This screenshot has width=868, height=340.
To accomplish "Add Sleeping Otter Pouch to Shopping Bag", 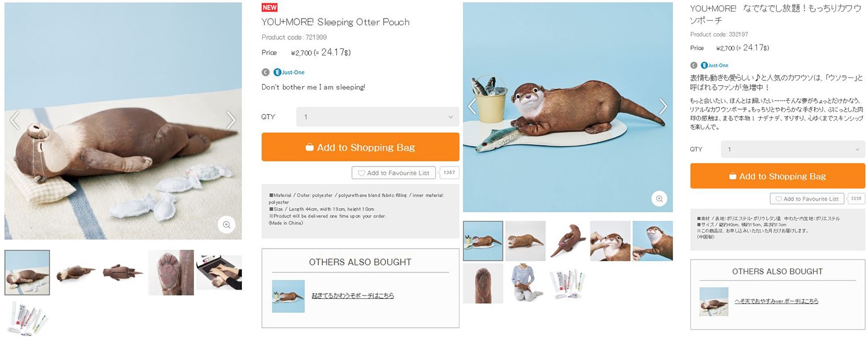I will pos(360,147).
